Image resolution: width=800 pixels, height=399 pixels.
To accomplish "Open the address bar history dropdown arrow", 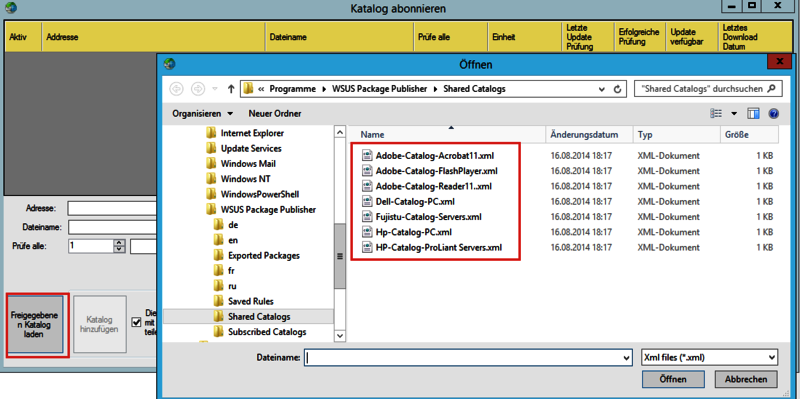I will 603,89.
